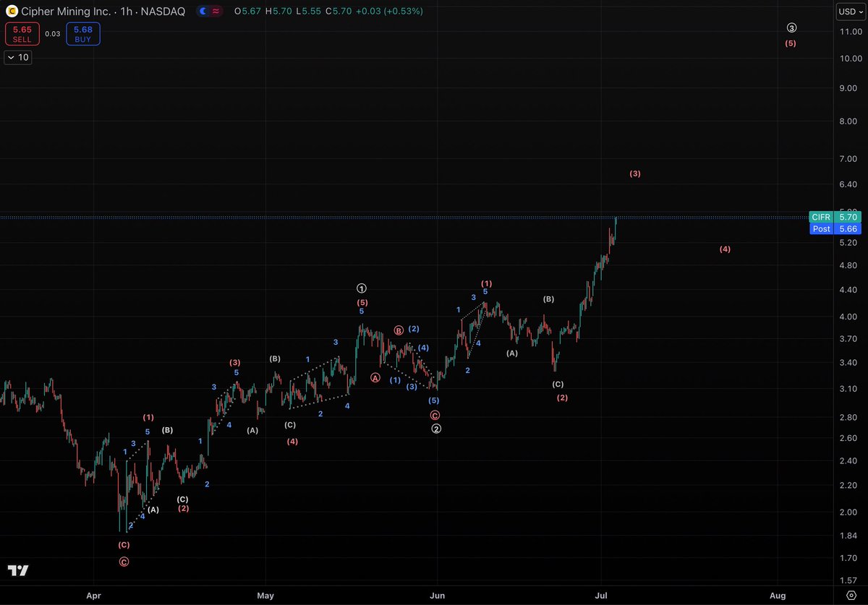Click the red 5.65 SELL button
The height and width of the screenshot is (605, 868).
[x=22, y=34]
